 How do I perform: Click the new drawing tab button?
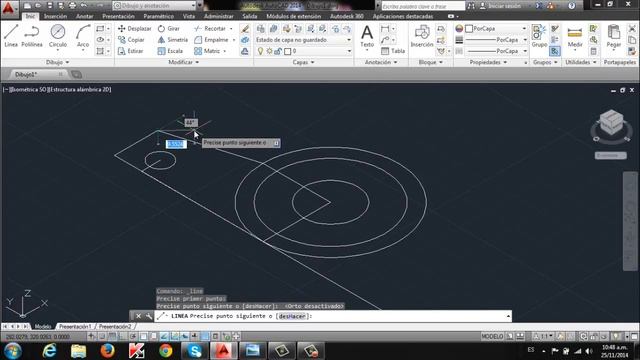[76, 74]
